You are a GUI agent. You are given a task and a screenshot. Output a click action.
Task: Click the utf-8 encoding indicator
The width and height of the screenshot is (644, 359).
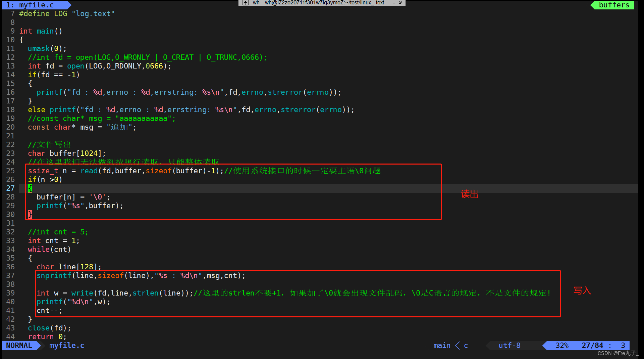click(x=509, y=345)
